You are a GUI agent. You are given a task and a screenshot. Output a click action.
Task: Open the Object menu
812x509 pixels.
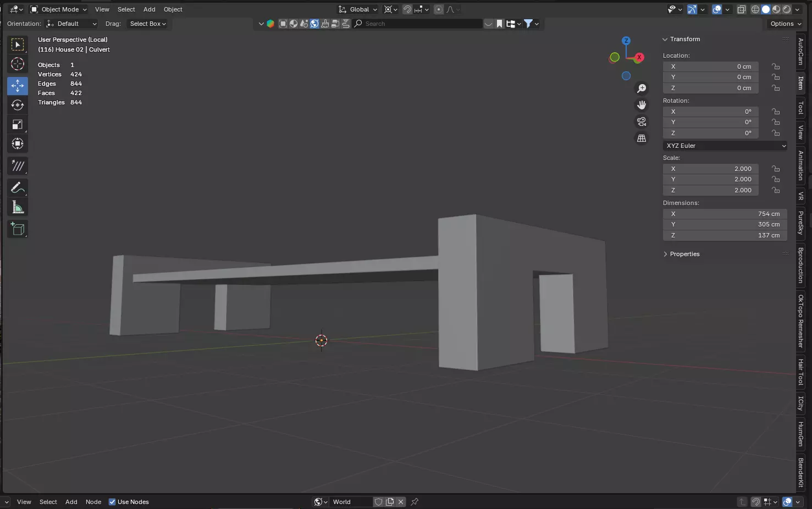[x=173, y=9]
